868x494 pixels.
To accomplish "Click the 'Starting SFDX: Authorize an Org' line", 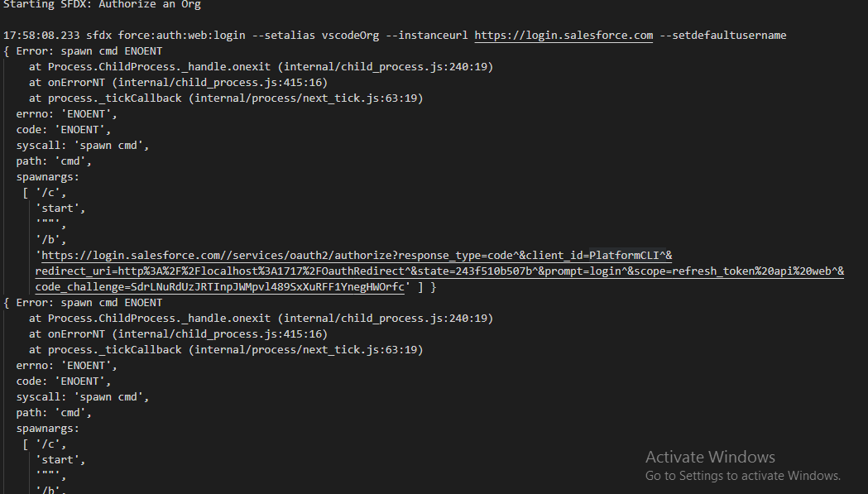I will coord(102,5).
